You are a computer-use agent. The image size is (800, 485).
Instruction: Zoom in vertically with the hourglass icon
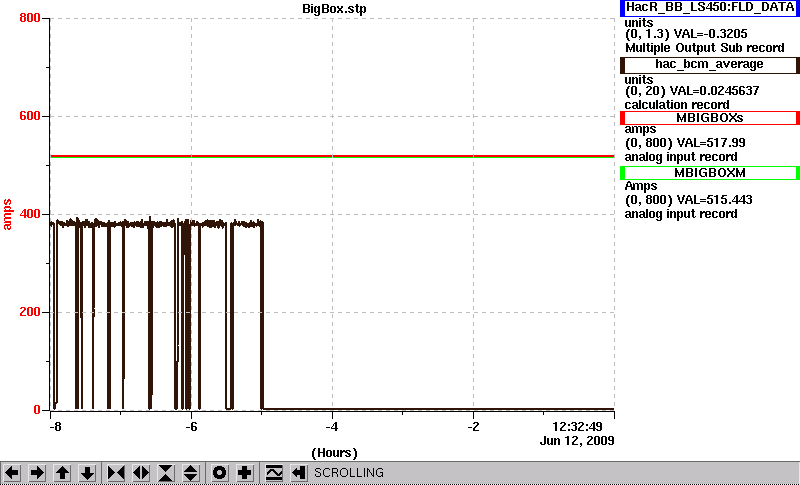166,473
